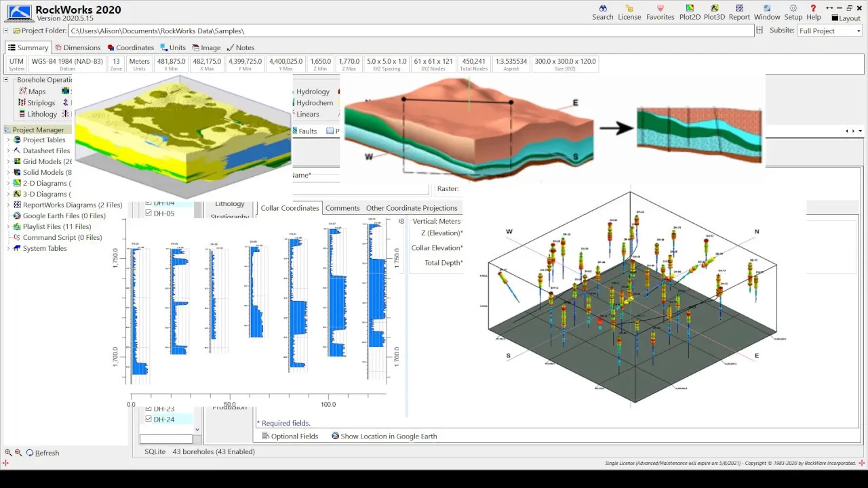Open the Hydrochem menu
Image resolution: width=868 pixels, height=488 pixels.
[315, 103]
